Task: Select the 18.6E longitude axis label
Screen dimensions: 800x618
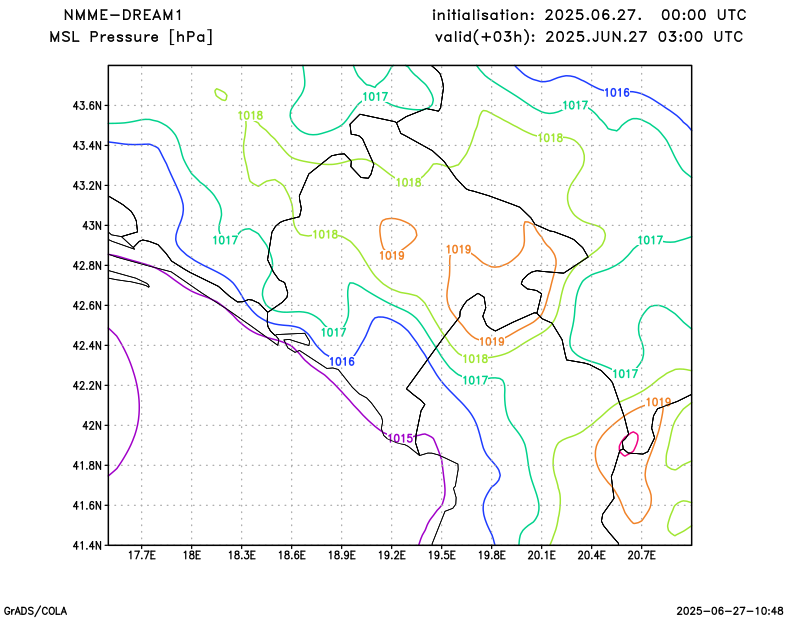Action: [291, 555]
